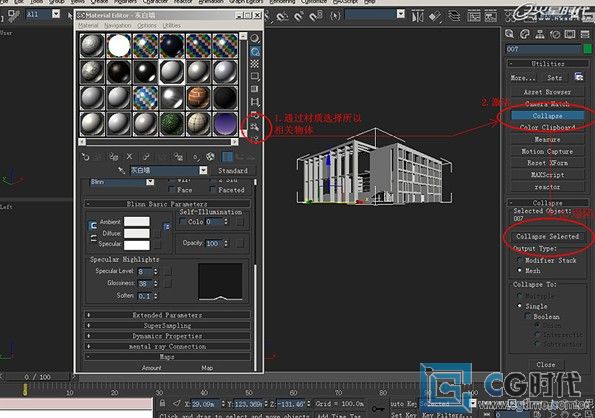Open Material menu in Material Editor

tap(88, 25)
